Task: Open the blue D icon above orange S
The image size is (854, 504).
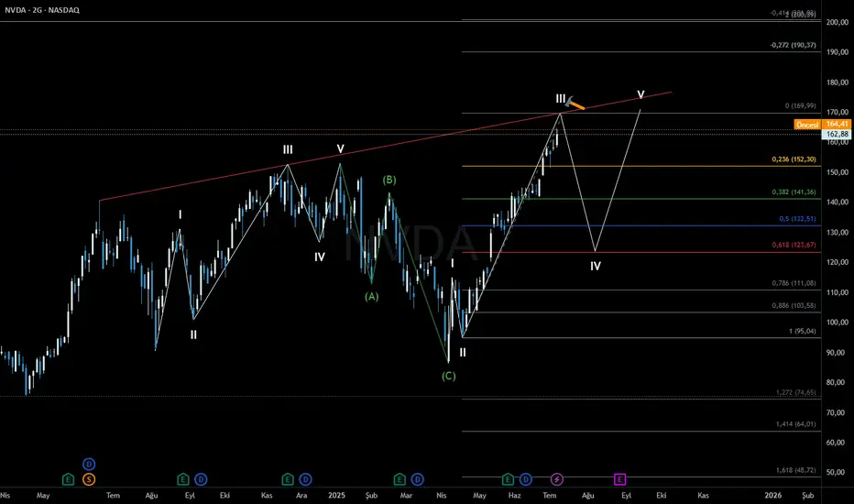Action: (89, 465)
